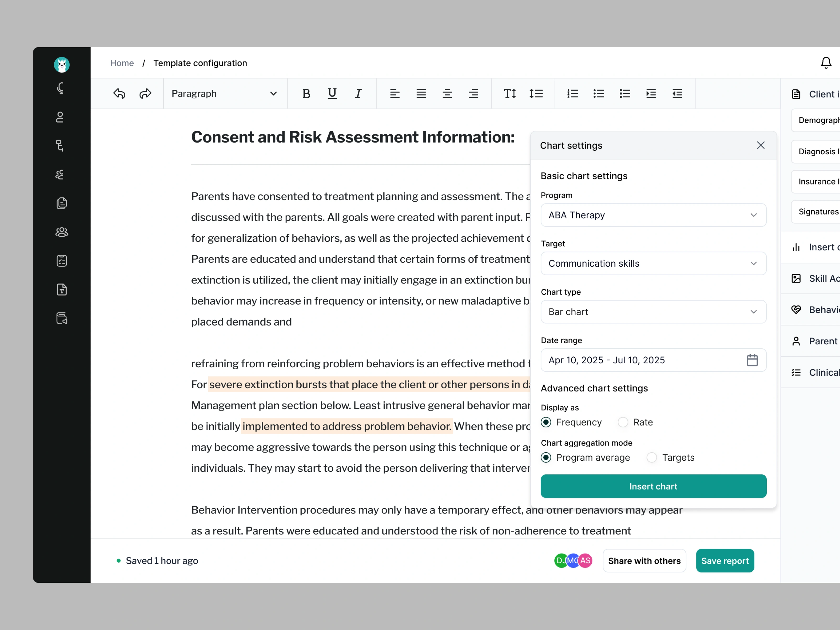Viewport: 840px width, 630px height.
Task: Select the Behavior section with heart icon
Action: [x=811, y=310]
